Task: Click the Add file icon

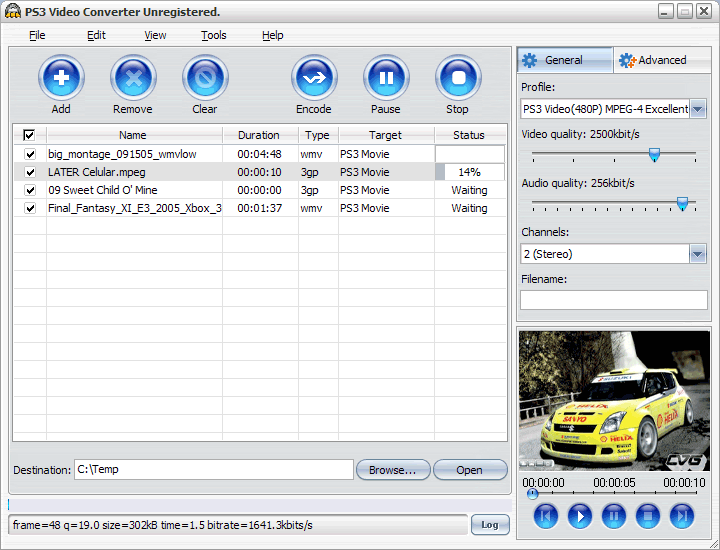Action: click(61, 78)
